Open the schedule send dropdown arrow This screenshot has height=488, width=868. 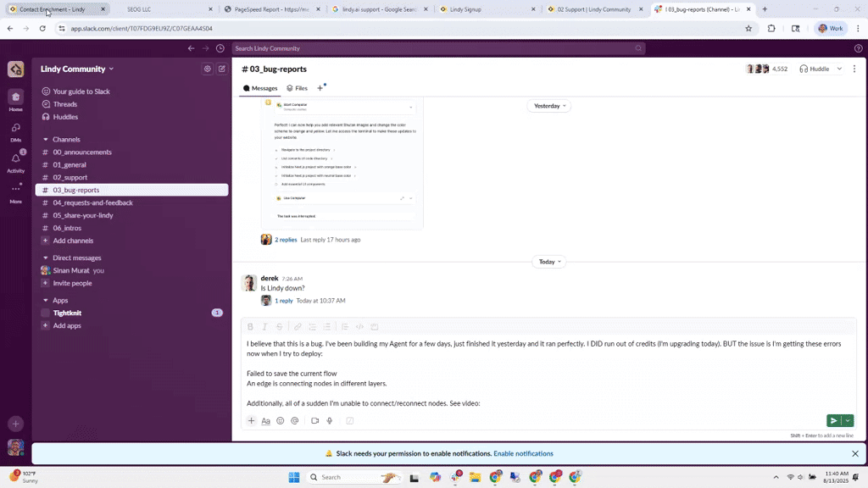(x=847, y=421)
